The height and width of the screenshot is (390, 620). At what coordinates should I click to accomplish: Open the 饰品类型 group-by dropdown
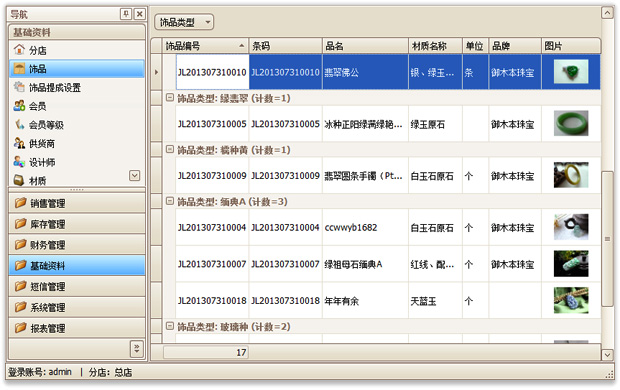[184, 22]
